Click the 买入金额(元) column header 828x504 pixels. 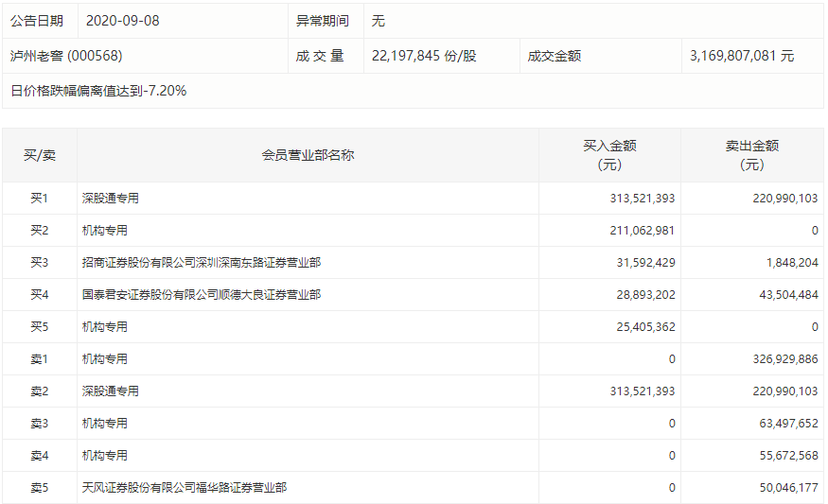[x=609, y=155]
